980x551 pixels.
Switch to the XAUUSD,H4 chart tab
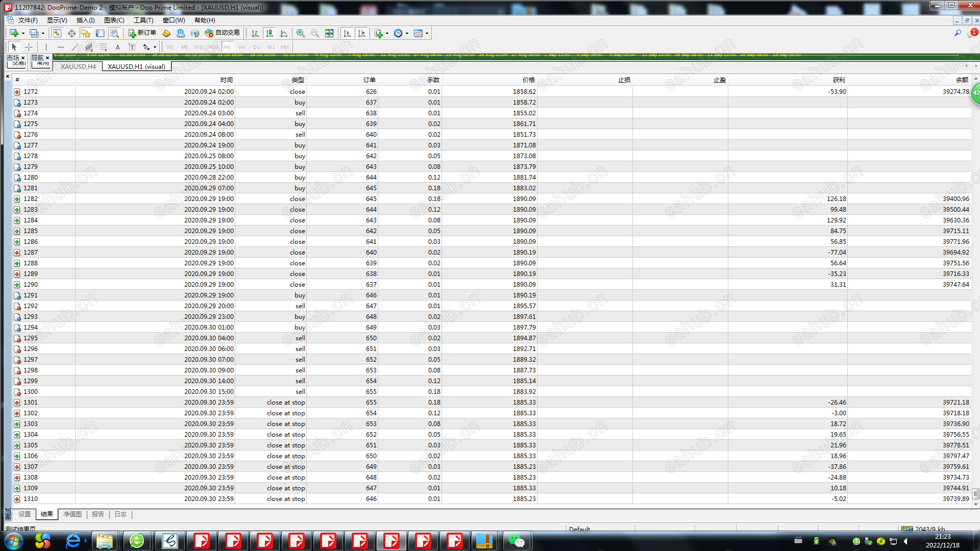[78, 66]
